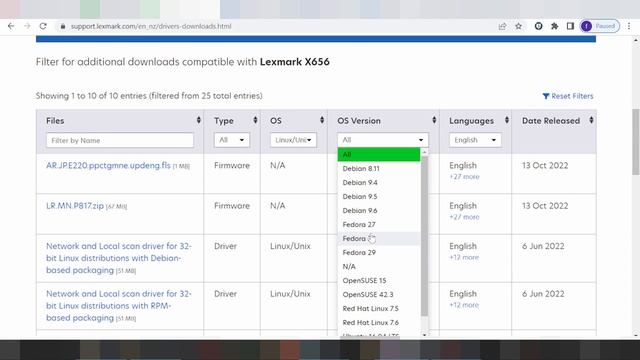This screenshot has width=640, height=360.
Task: Choose Red Hat Linux 7.5 option
Action: click(379, 309)
